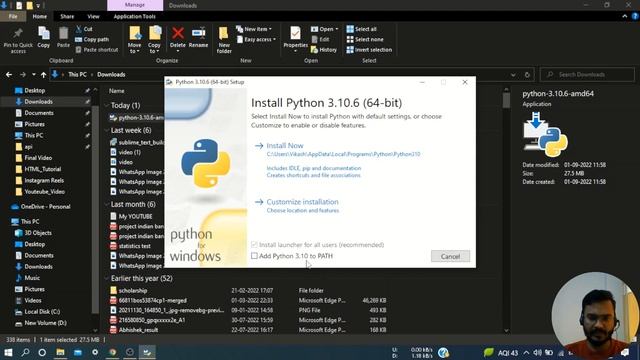Open File Explorer from the taskbar
The width and height of the screenshot is (640, 360).
tap(60, 352)
